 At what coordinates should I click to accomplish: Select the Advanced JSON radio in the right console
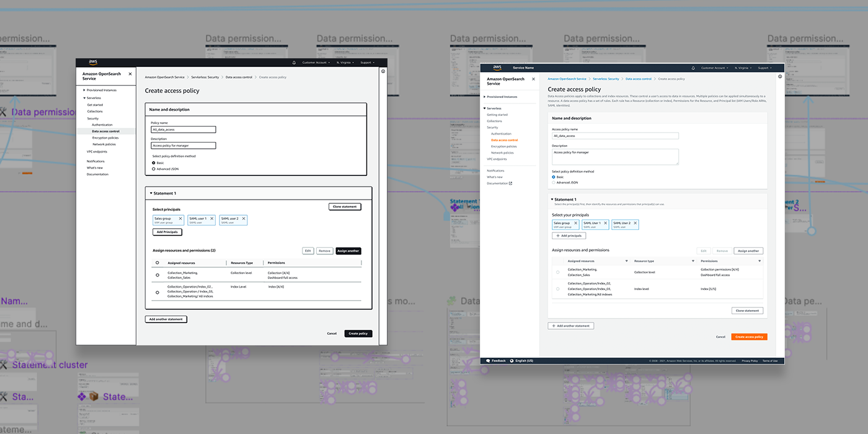coord(554,182)
